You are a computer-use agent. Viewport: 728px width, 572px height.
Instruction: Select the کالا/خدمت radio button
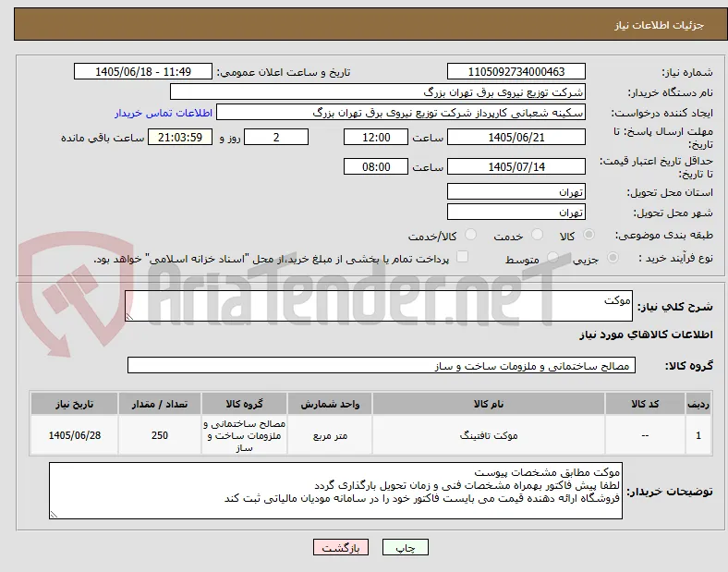471,235
